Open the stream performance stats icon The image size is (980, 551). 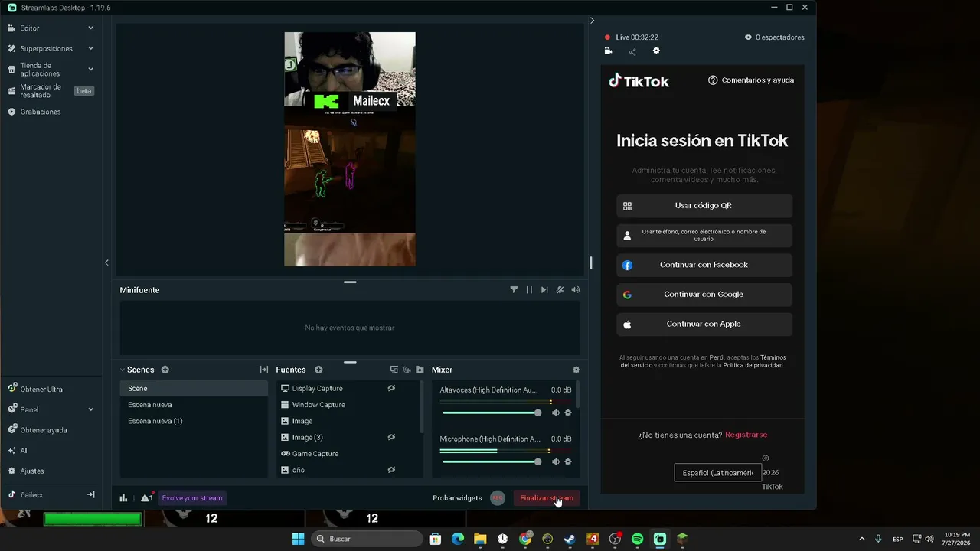pos(123,498)
